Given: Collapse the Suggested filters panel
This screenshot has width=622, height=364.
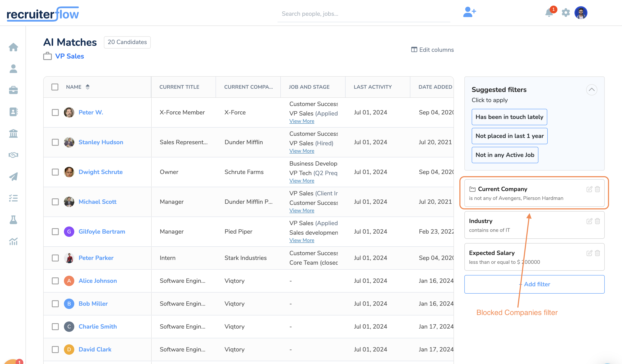Looking at the screenshot, I should [591, 90].
